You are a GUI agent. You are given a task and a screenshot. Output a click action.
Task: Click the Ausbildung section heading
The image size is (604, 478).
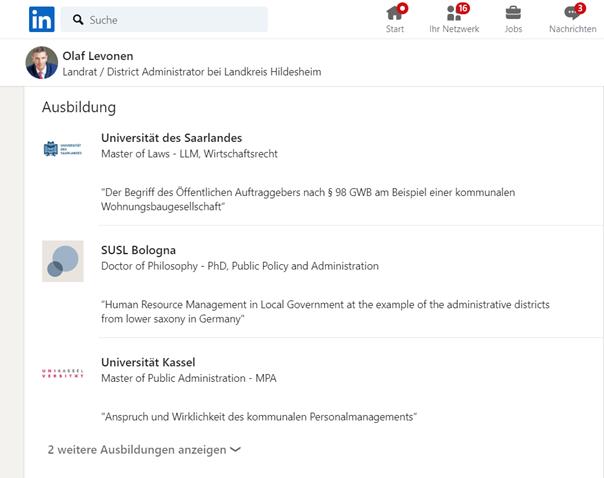point(79,107)
